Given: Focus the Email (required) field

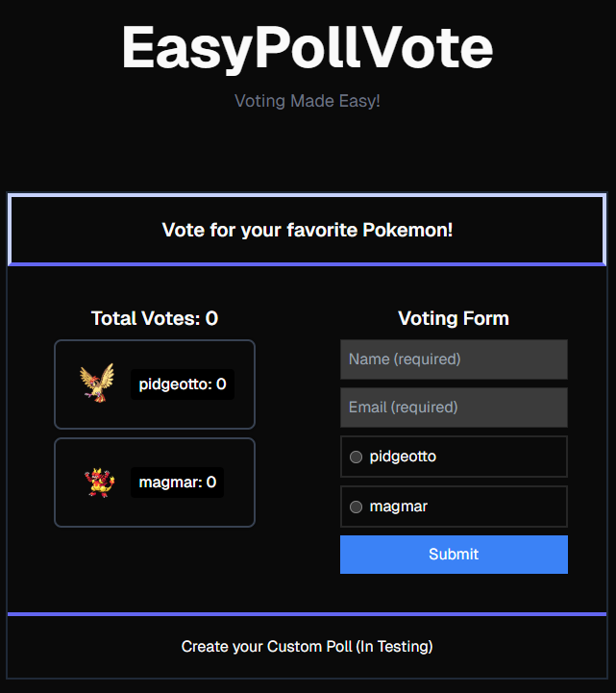Looking at the screenshot, I should [x=454, y=408].
